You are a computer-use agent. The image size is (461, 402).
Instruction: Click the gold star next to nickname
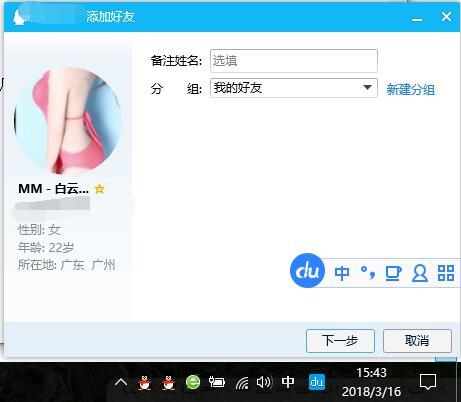pos(99,189)
